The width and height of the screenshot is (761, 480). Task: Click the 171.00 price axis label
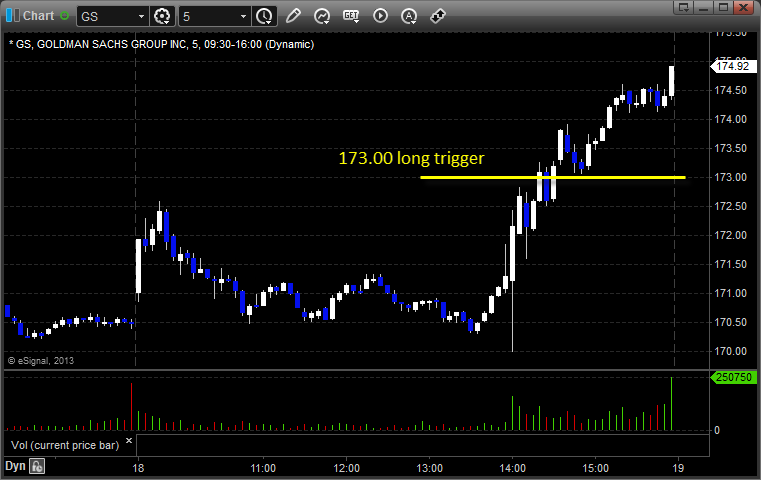(x=730, y=293)
